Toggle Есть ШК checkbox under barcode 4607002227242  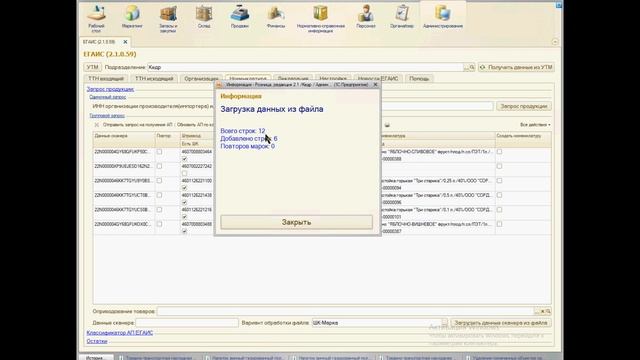click(x=184, y=173)
